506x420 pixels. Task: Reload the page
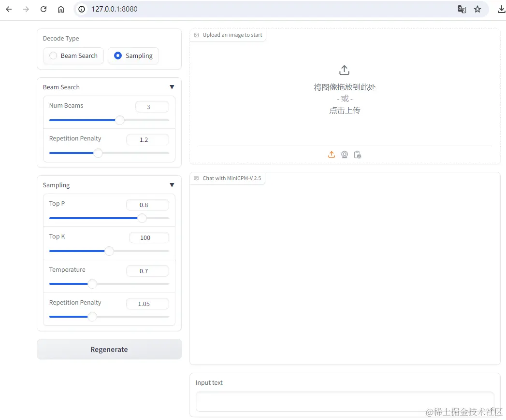(x=43, y=9)
